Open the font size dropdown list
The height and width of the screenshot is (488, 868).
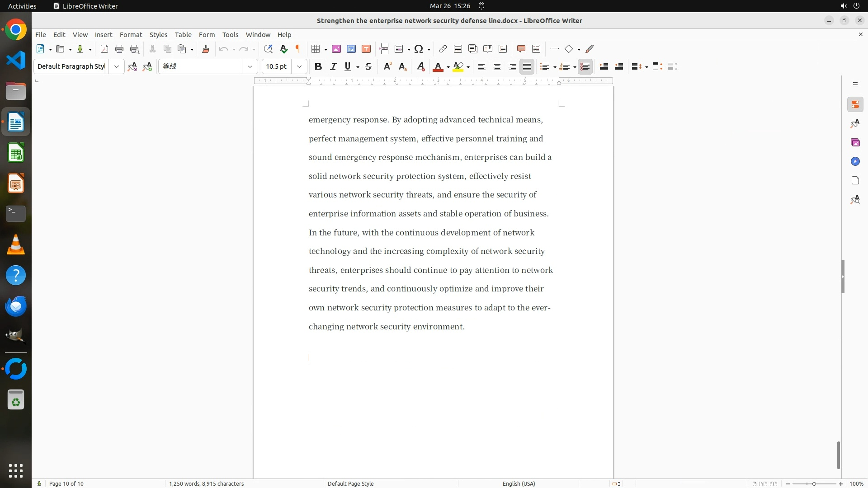299,66
